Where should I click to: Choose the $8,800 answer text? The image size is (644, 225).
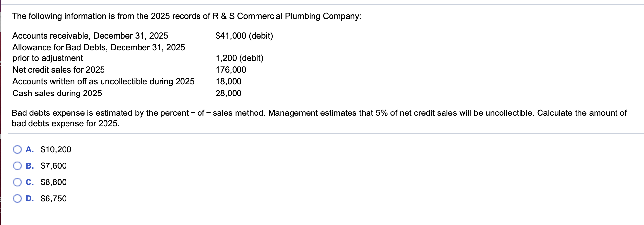coord(53,182)
